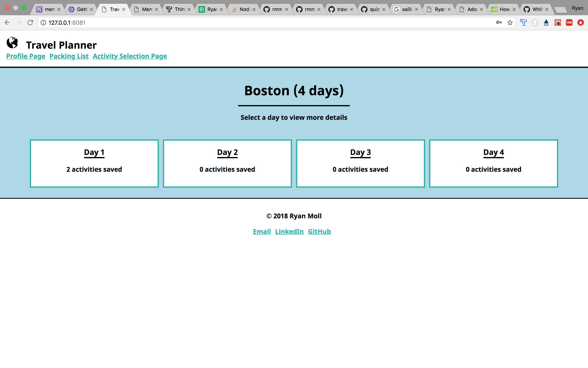Click the 'Boston (4 days)' heading
Image resolution: width=588 pixels, height=368 pixels.
(x=294, y=91)
